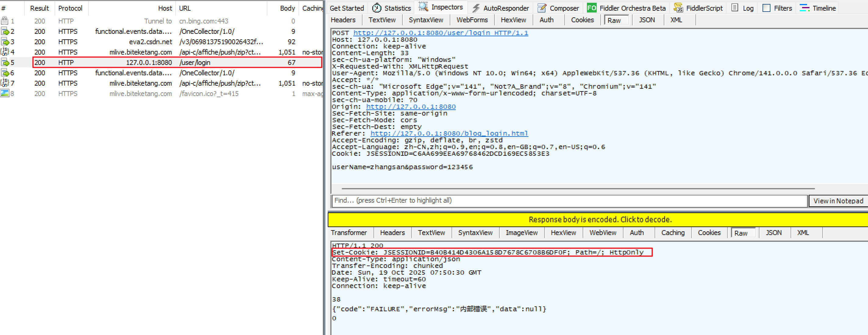Click the Statistics clock icon
The width and height of the screenshot is (868, 335).
pos(377,8)
